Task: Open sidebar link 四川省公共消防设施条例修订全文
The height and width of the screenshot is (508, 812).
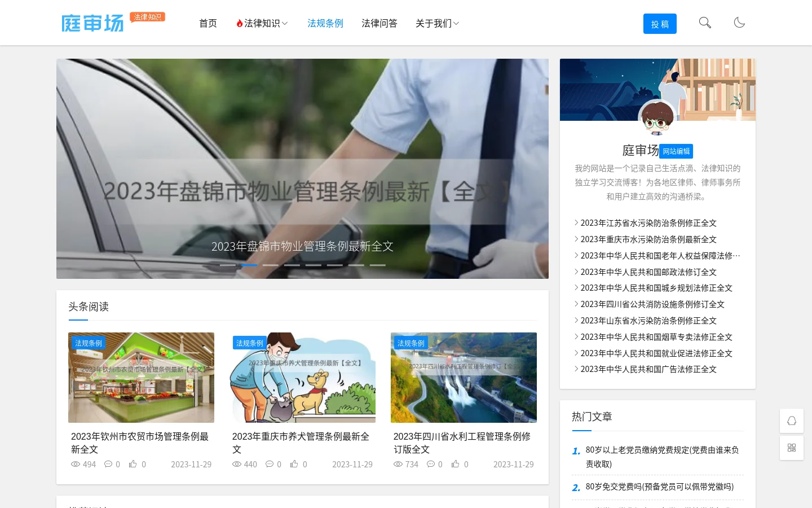Action: click(x=652, y=304)
